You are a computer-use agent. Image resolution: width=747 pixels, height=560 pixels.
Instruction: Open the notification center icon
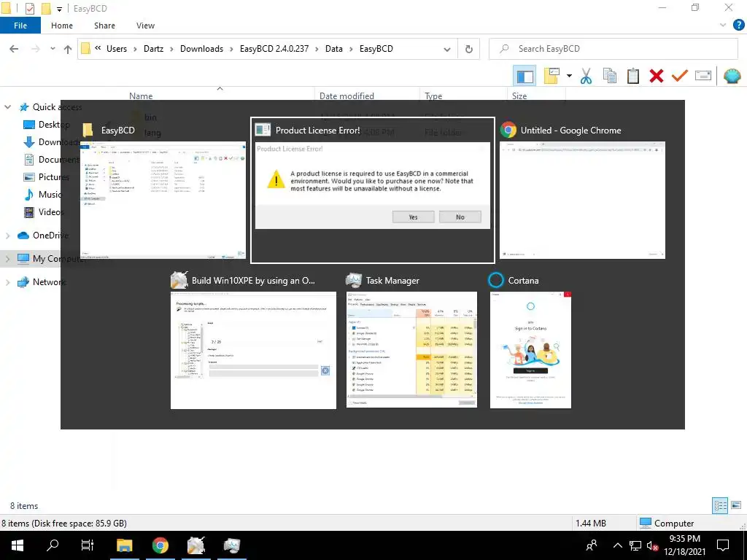point(723,545)
